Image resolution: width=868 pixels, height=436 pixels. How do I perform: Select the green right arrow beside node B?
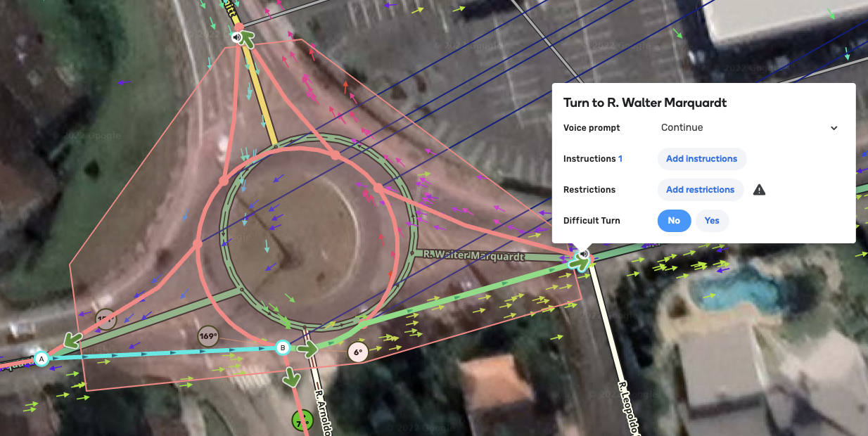click(x=308, y=348)
